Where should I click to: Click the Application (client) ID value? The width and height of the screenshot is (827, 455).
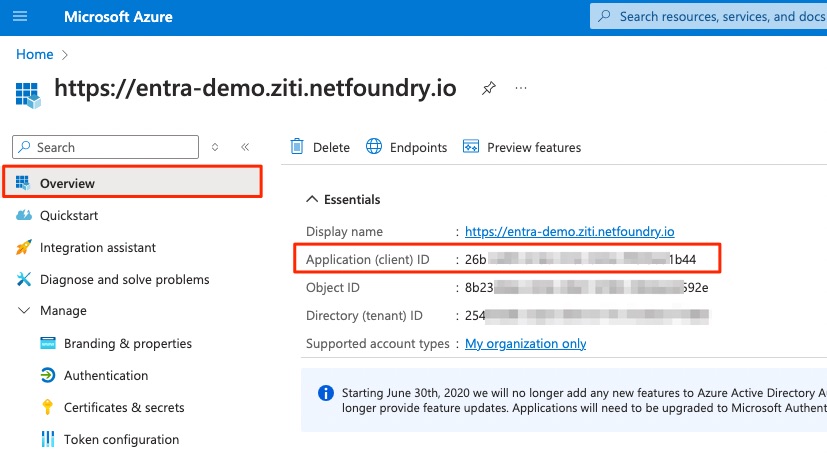tap(580, 259)
